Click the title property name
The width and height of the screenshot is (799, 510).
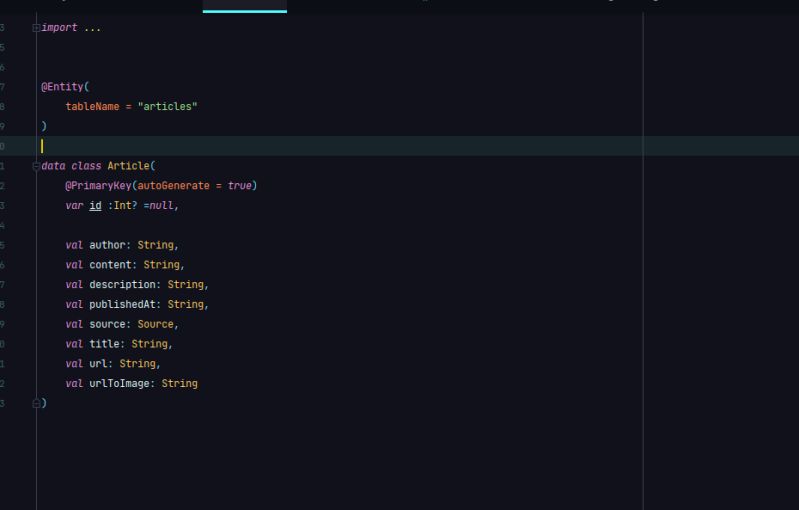104,344
